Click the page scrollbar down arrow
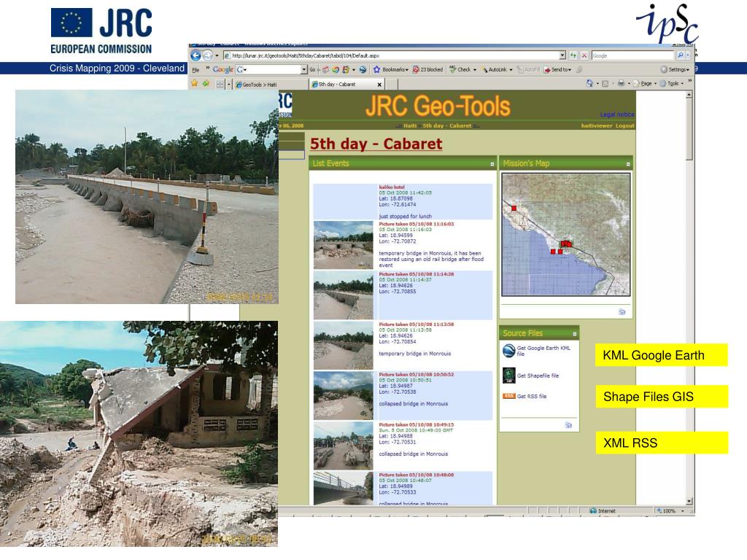This screenshot has width=747, height=560. click(689, 501)
